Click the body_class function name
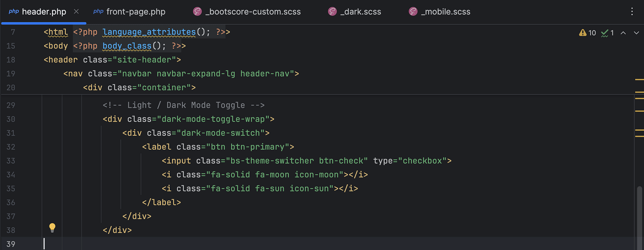The width and height of the screenshot is (644, 250). [x=127, y=46]
